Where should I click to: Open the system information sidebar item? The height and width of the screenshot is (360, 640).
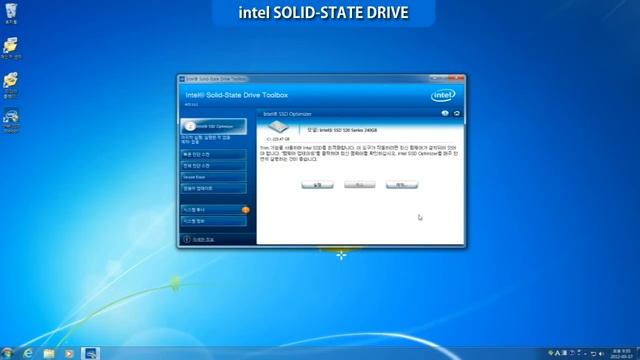point(213,221)
